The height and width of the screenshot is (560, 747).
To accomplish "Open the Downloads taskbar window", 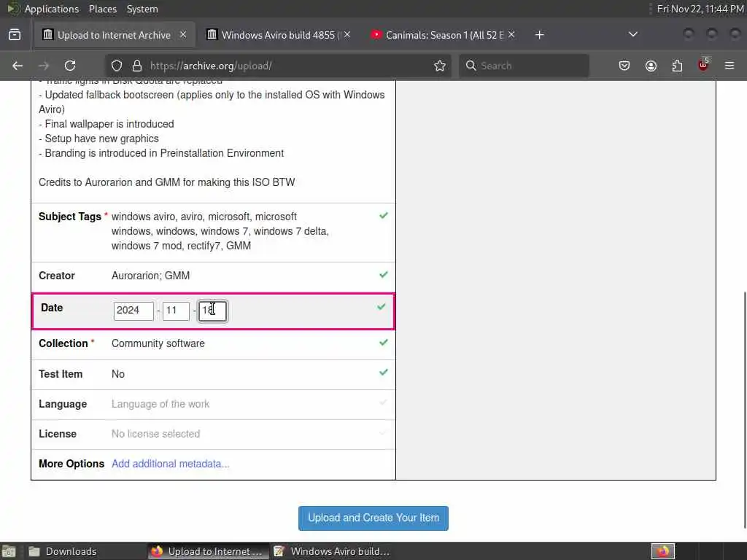I will (62, 551).
